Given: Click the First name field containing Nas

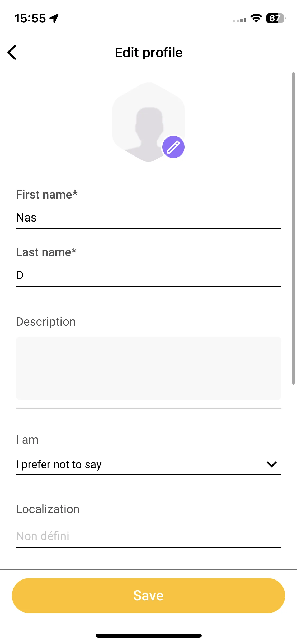Looking at the screenshot, I should click(148, 218).
